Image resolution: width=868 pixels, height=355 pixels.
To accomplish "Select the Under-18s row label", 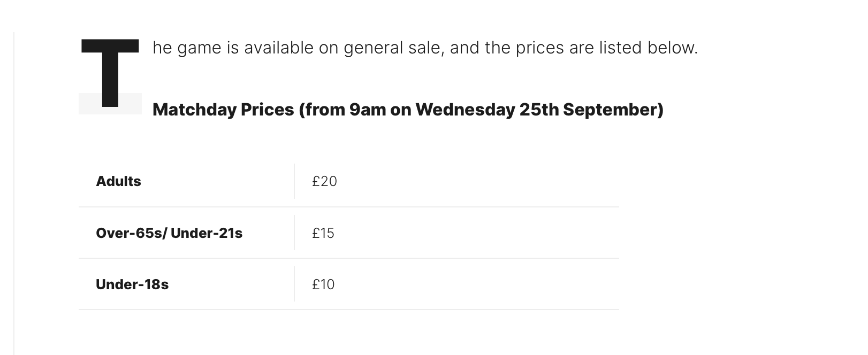I will (x=132, y=284).
